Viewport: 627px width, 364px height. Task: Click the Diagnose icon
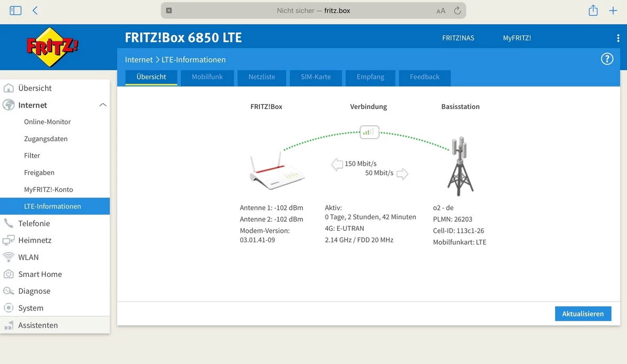8,291
